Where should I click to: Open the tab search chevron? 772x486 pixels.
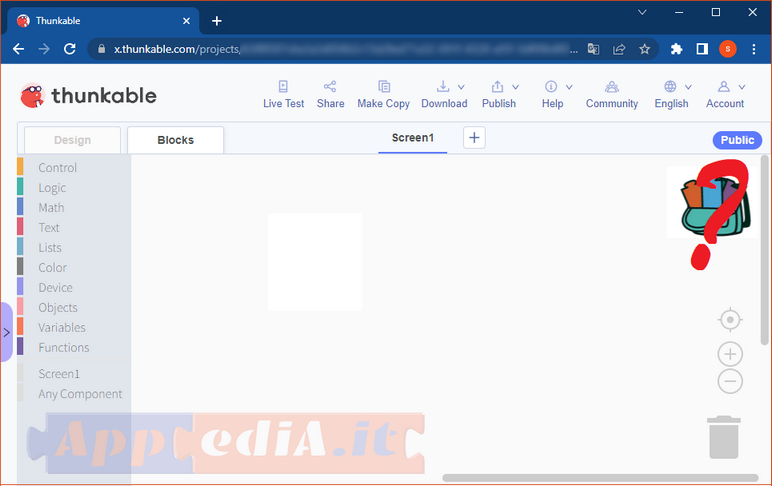(642, 12)
